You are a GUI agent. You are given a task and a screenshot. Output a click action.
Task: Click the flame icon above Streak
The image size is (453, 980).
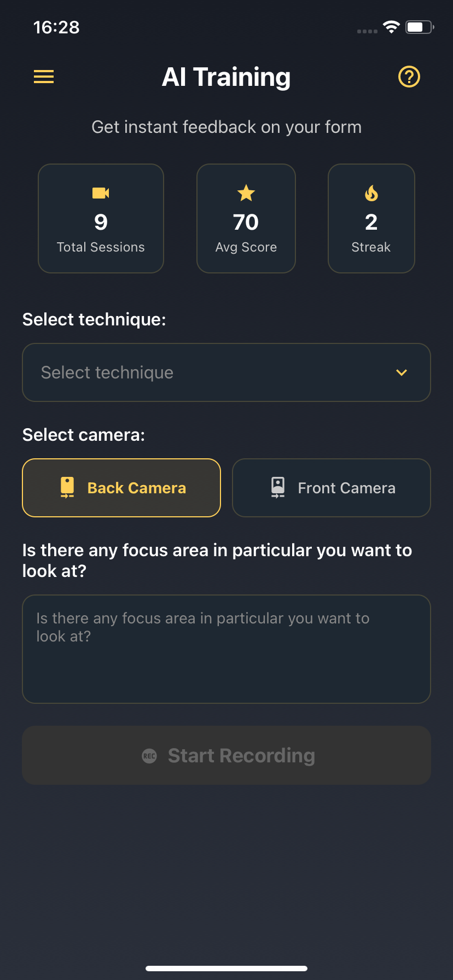click(x=371, y=192)
